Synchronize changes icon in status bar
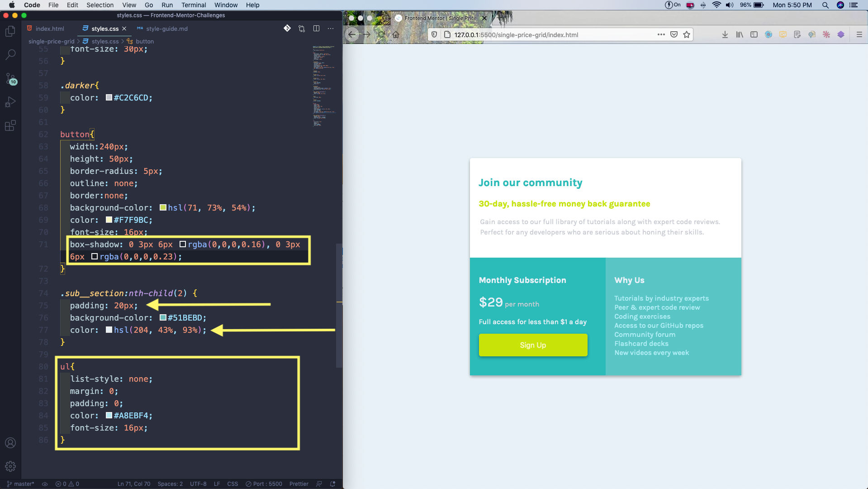The height and width of the screenshot is (489, 868). point(45,484)
